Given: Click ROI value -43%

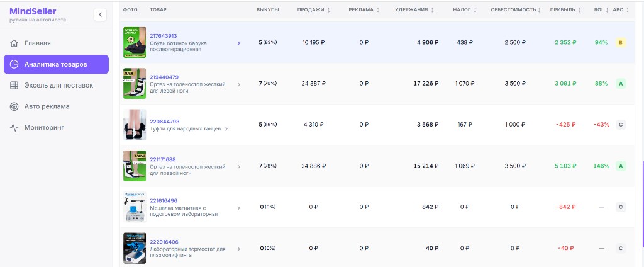Looking at the screenshot, I should [x=601, y=125].
